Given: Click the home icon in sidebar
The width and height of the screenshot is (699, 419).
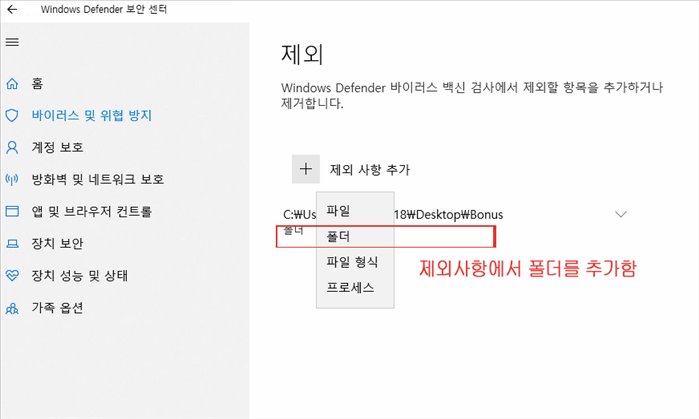Looking at the screenshot, I should [12, 83].
